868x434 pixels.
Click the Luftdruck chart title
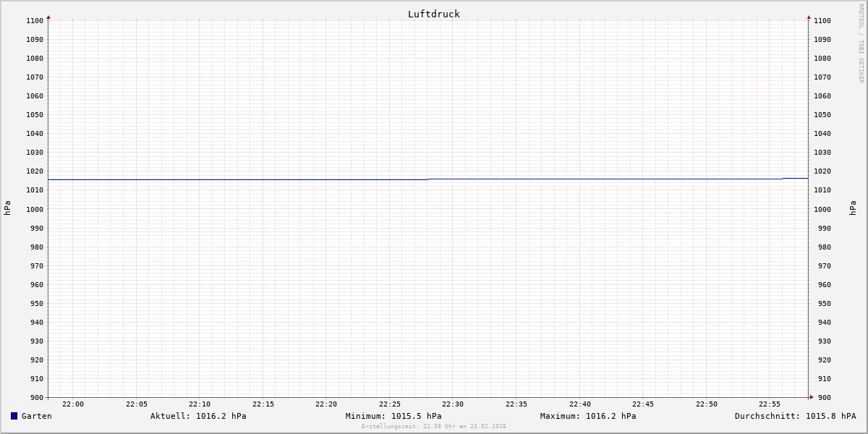coord(433,14)
